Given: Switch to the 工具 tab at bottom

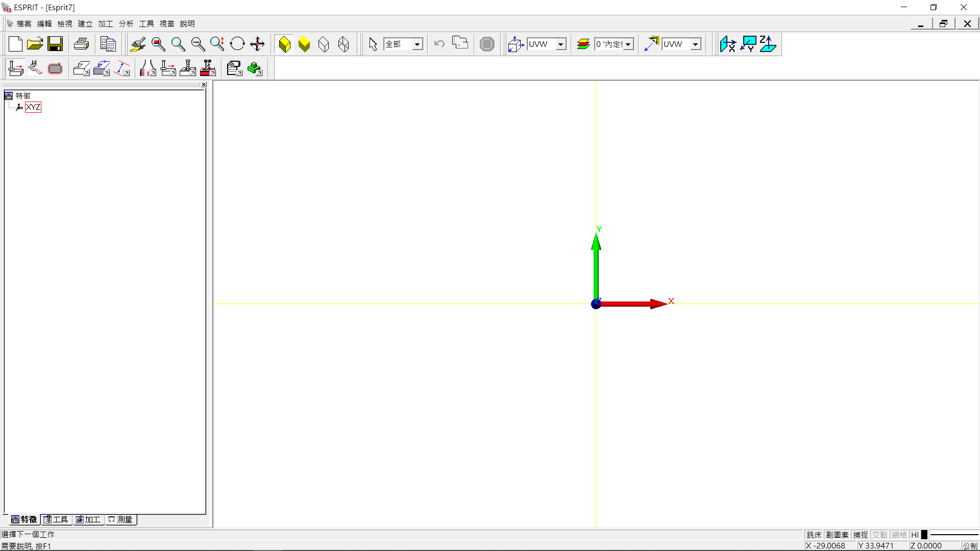Looking at the screenshot, I should 56,519.
